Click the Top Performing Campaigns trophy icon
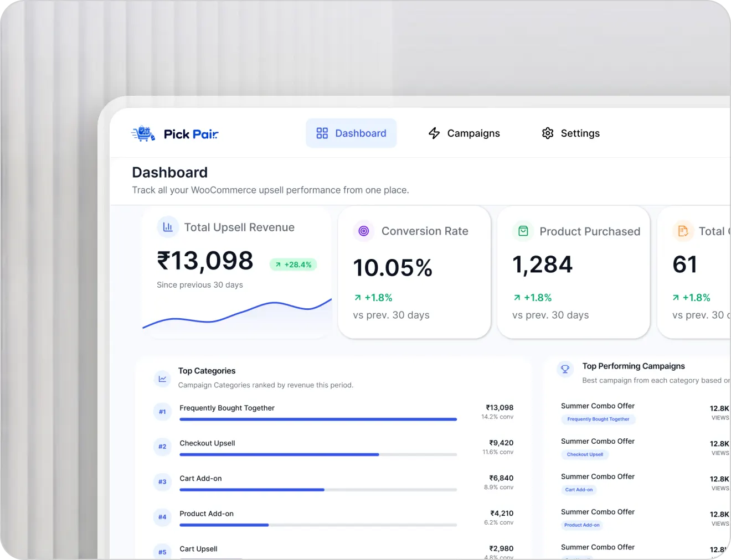Screen dimensions: 731x560 point(565,369)
